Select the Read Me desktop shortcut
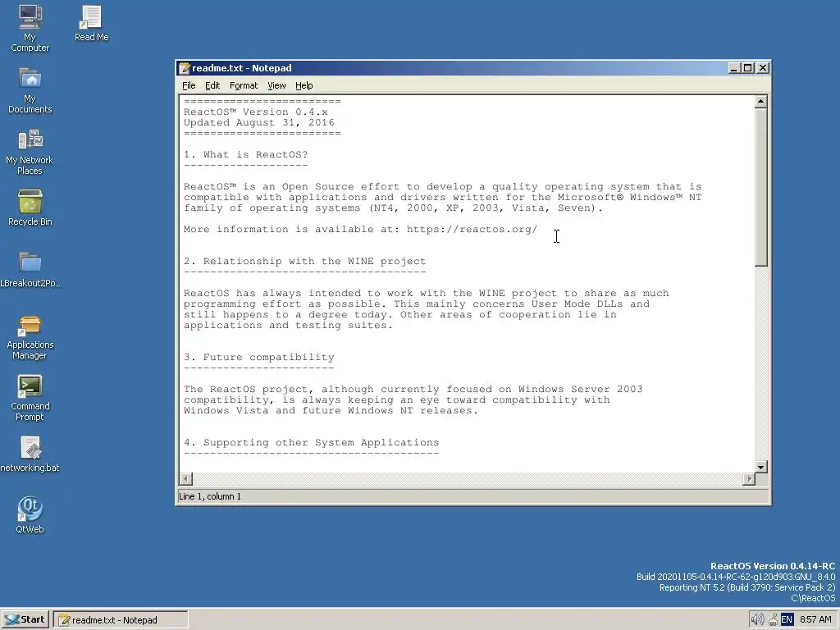 click(91, 24)
